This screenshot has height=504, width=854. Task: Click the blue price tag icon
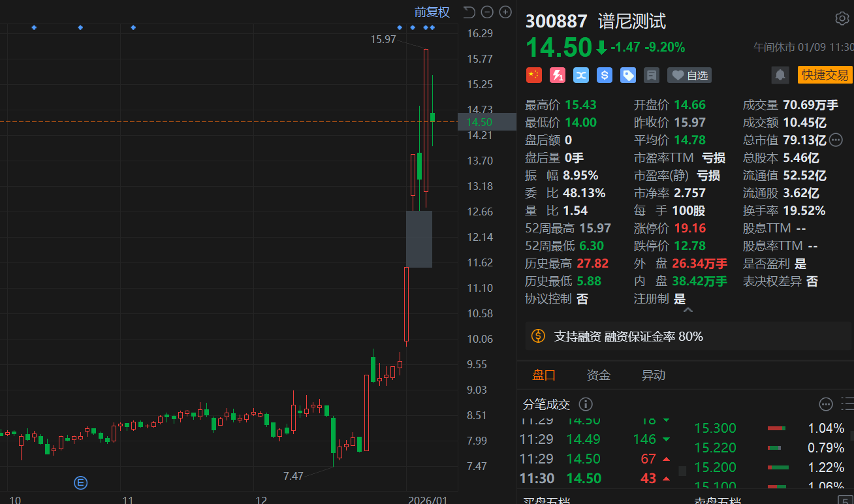click(x=628, y=75)
